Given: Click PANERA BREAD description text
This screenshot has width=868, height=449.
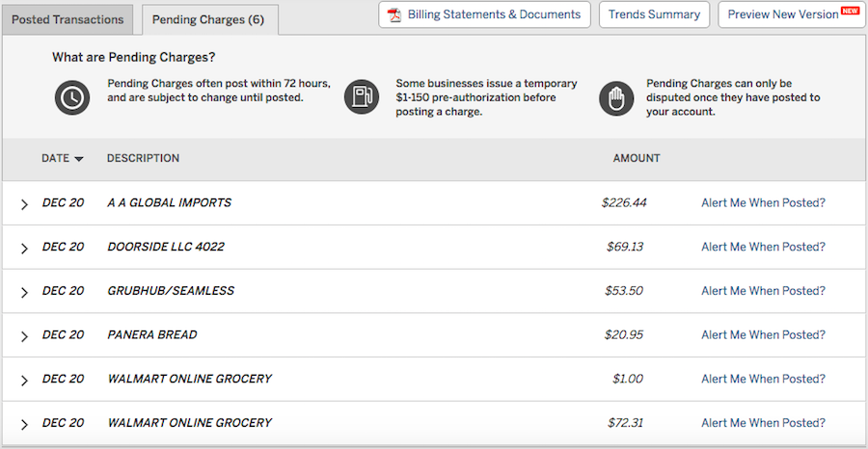Looking at the screenshot, I should click(x=152, y=334).
